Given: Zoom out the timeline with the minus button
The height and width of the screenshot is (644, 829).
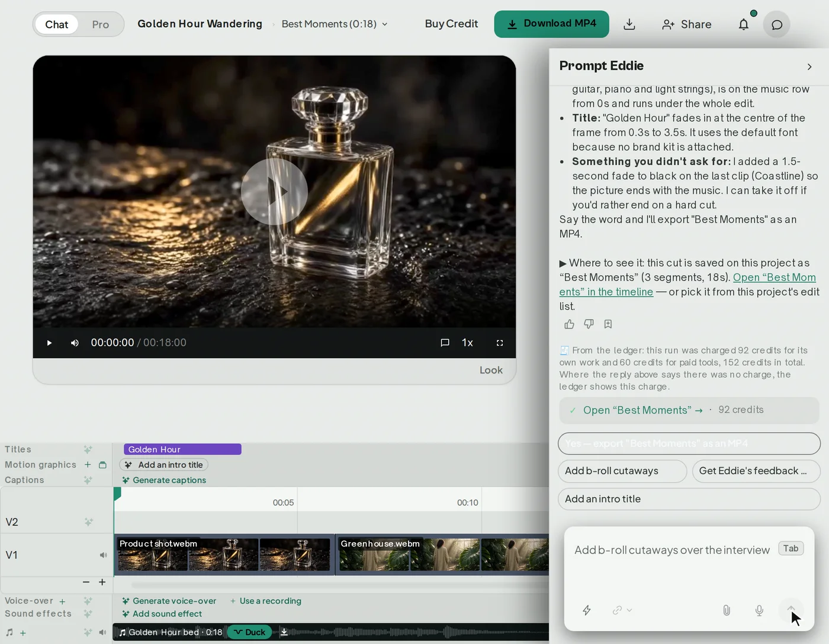Looking at the screenshot, I should coord(86,582).
